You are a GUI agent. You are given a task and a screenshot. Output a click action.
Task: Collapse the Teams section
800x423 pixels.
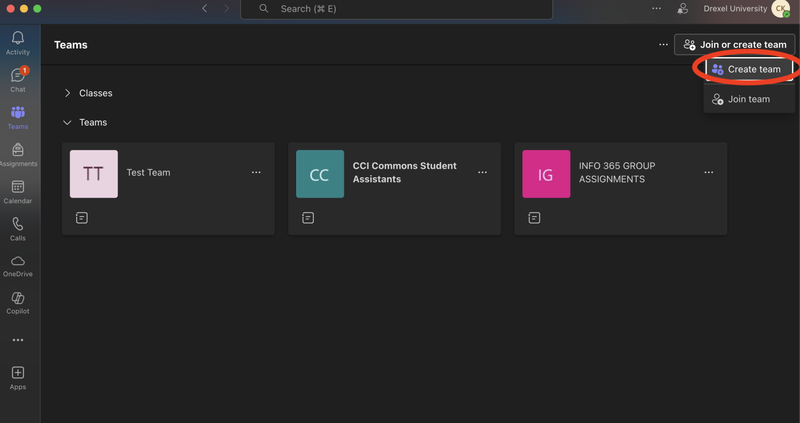pyautogui.click(x=68, y=122)
